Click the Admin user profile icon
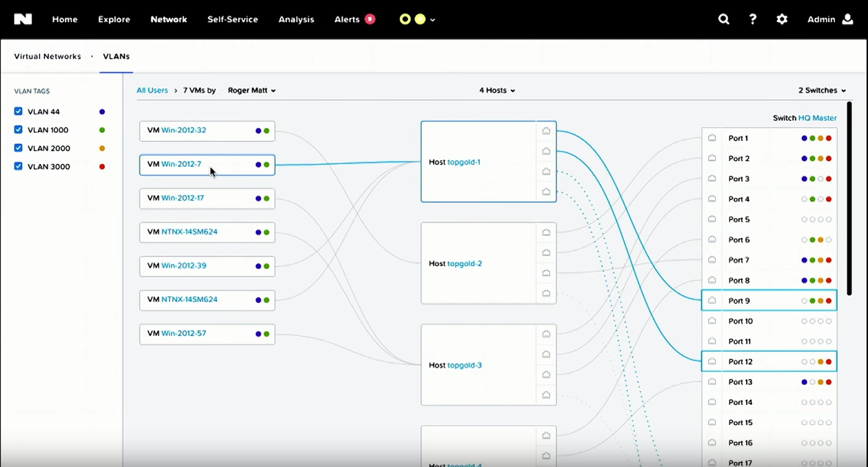The width and height of the screenshot is (868, 467). pos(848,19)
